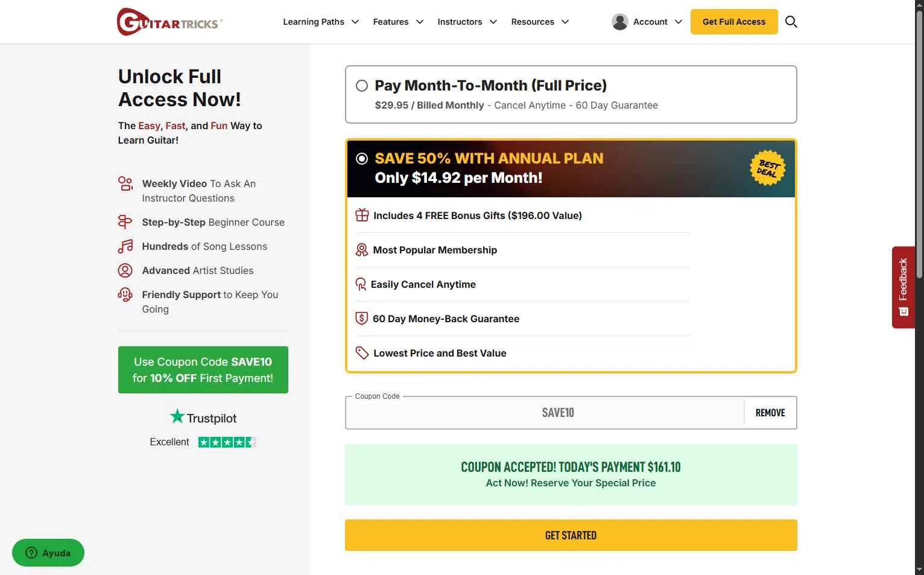Click the Ayuda help question icon
The image size is (924, 575).
(x=31, y=553)
